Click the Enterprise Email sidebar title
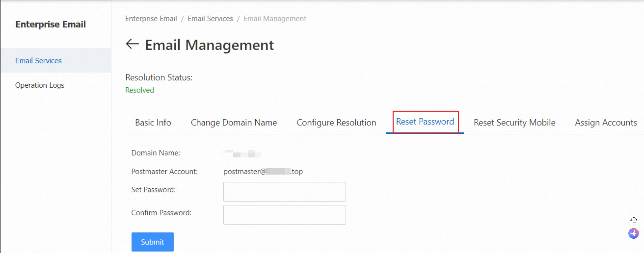 [50, 24]
